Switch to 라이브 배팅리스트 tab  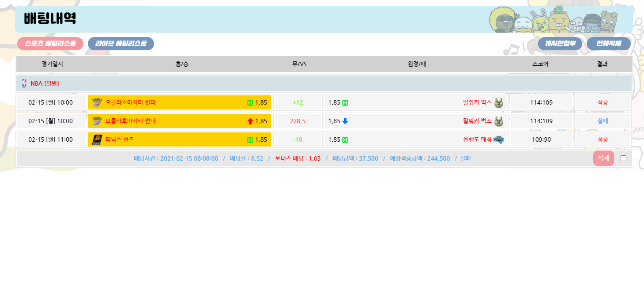point(121,44)
